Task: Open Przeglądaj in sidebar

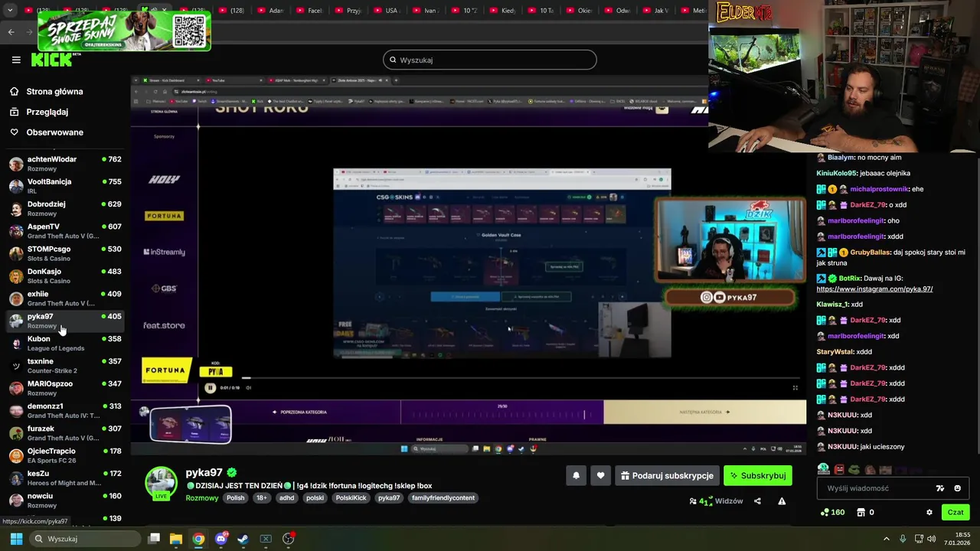Action: pos(47,112)
